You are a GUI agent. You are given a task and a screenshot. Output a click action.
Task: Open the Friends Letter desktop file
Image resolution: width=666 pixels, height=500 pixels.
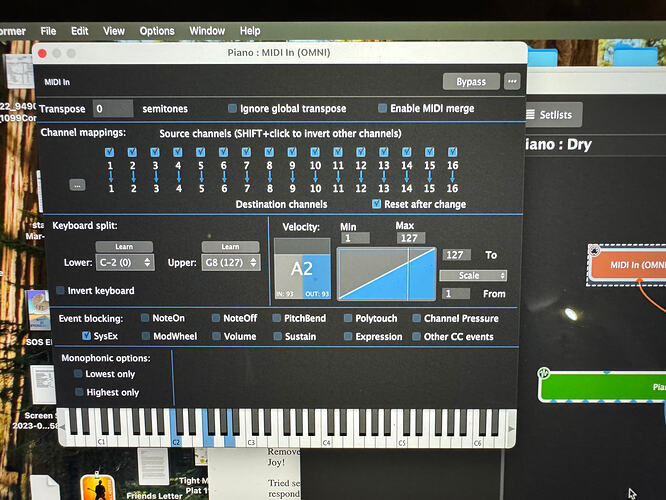pyautogui.click(x=154, y=474)
